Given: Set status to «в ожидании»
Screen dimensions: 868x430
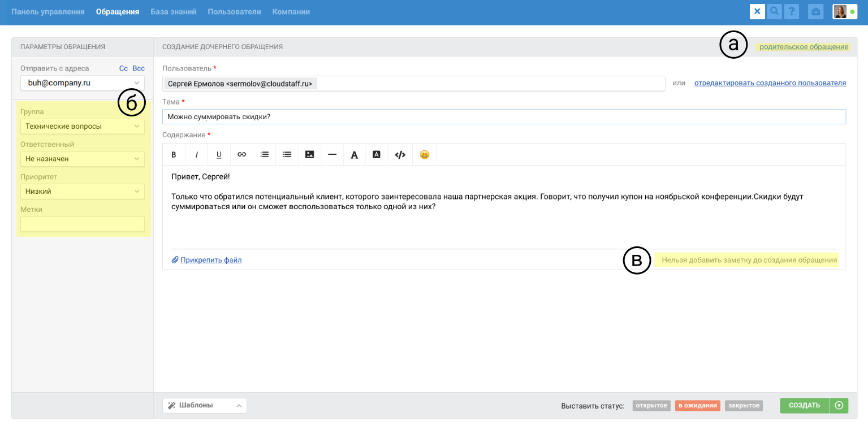Looking at the screenshot, I should pos(698,406).
